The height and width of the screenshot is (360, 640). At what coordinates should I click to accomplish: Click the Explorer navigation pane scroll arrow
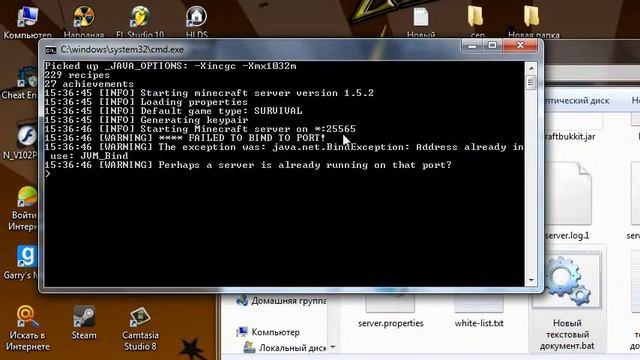pos(333,348)
